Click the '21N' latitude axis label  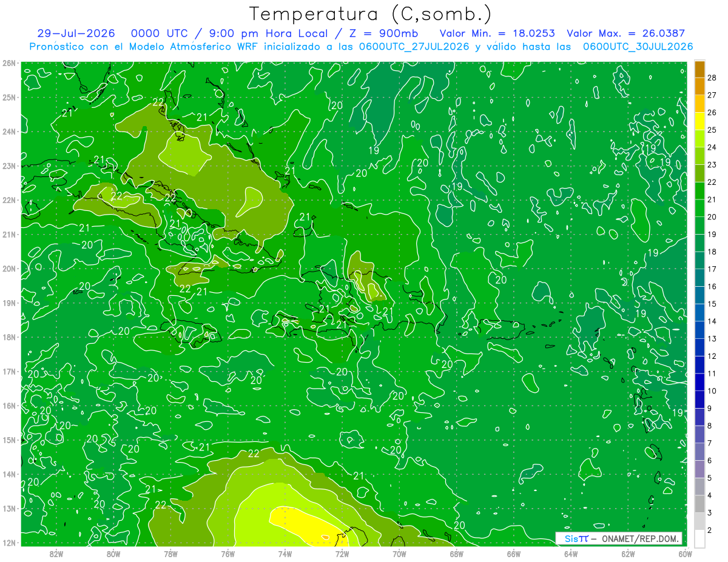(9, 235)
